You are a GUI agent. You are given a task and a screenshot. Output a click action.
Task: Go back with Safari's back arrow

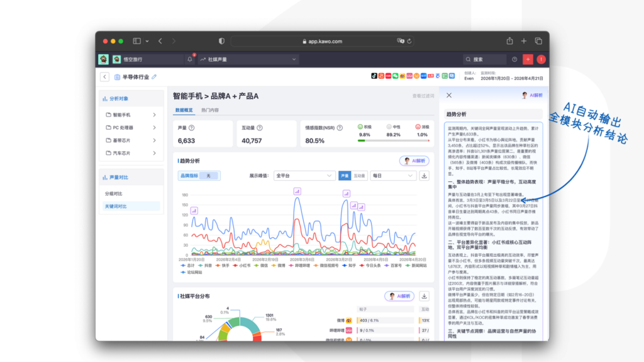(160, 41)
